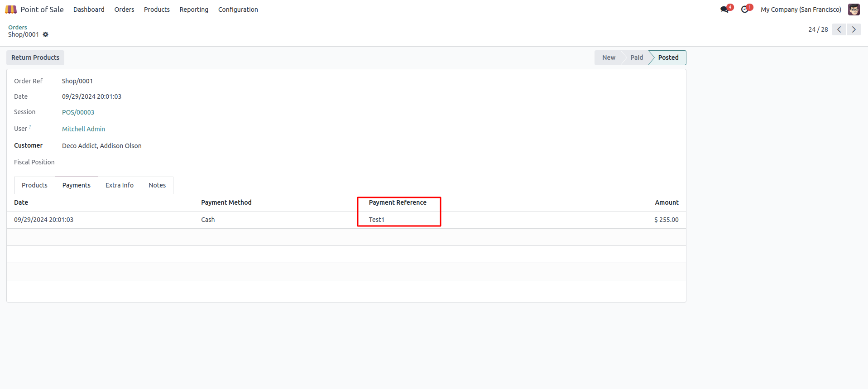Open the conversations chat icon
Image resolution: width=868 pixels, height=389 pixels.
[724, 10]
